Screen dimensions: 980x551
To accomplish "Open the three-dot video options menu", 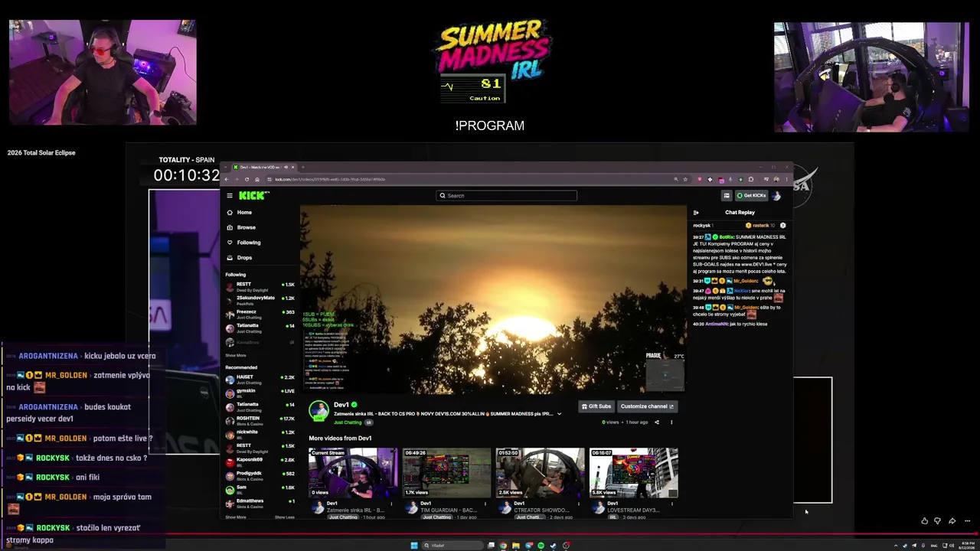I will 671,422.
